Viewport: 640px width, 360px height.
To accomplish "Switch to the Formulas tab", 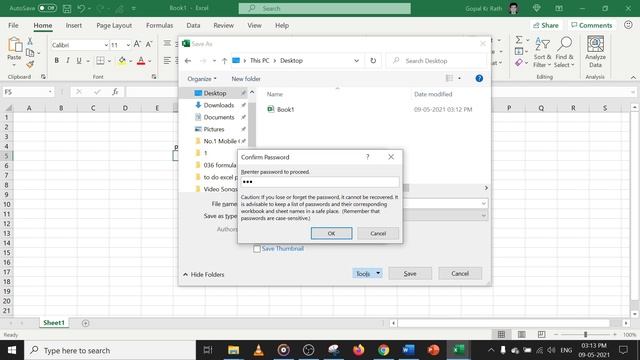I will 159,25.
